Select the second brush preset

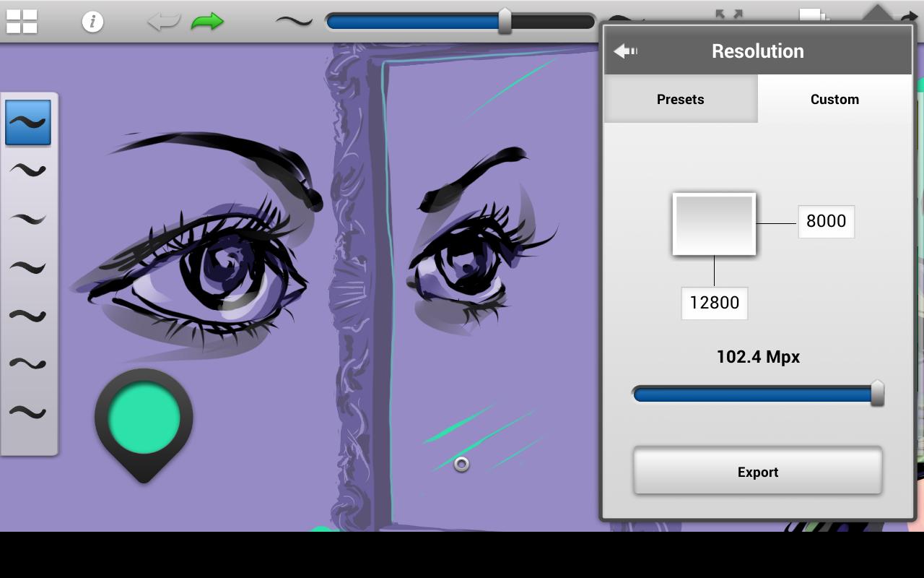click(28, 171)
